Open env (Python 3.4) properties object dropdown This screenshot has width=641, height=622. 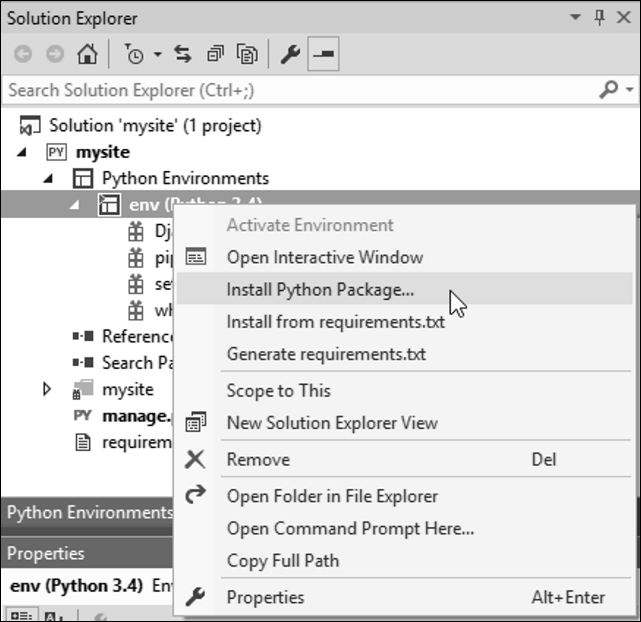coord(87,586)
